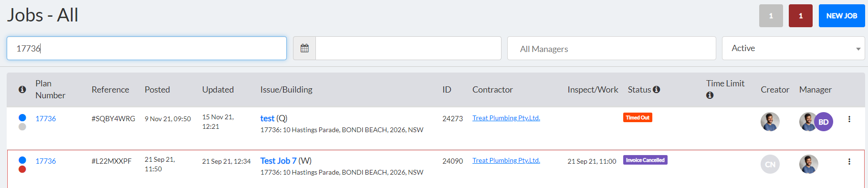868x188 pixels.
Task: Click the info icon left of Plan Number
Action: pyautogui.click(x=22, y=89)
